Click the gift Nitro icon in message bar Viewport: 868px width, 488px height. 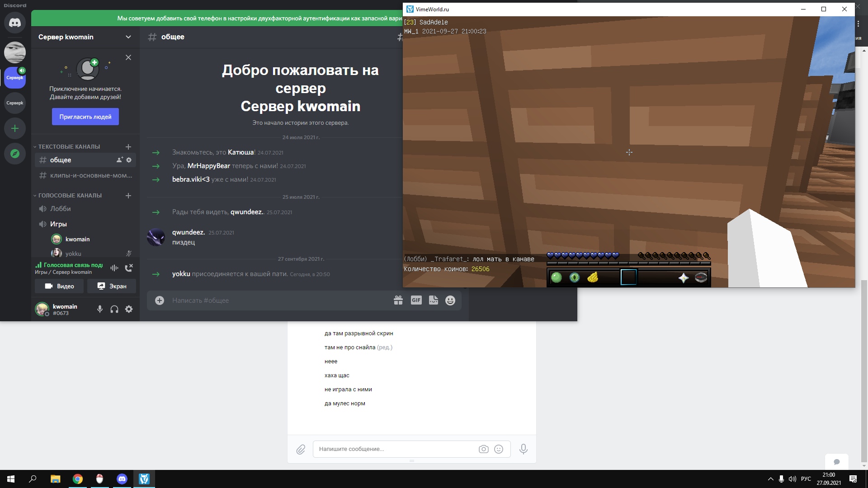pyautogui.click(x=398, y=300)
